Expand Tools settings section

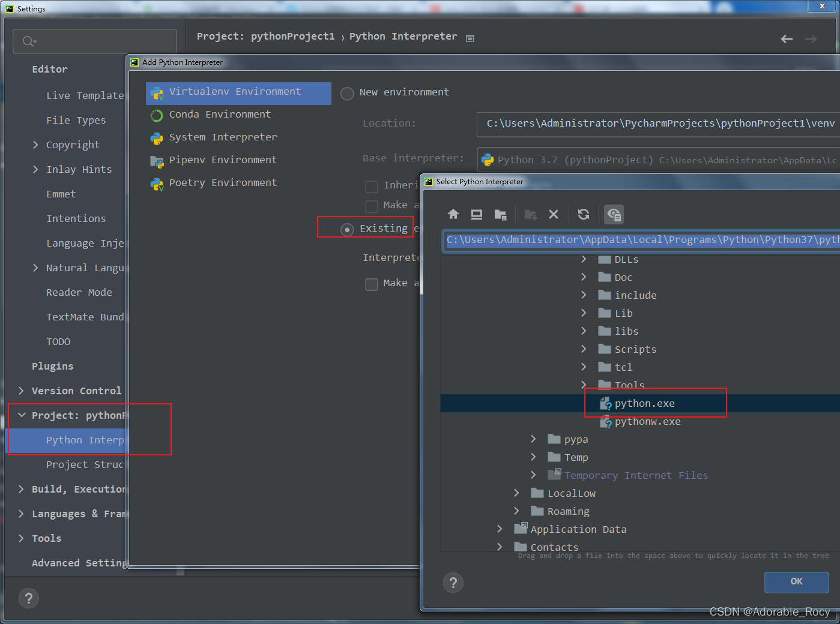point(22,538)
